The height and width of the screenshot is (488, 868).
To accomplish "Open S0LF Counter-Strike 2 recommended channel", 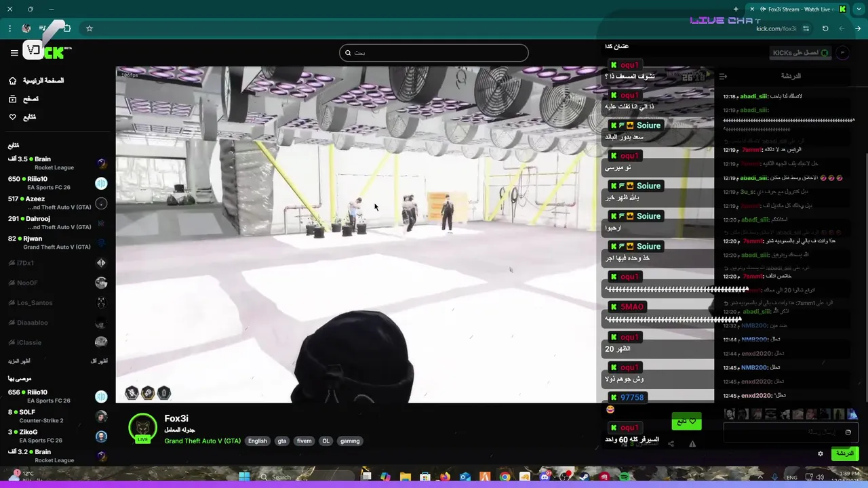I will (x=58, y=416).
